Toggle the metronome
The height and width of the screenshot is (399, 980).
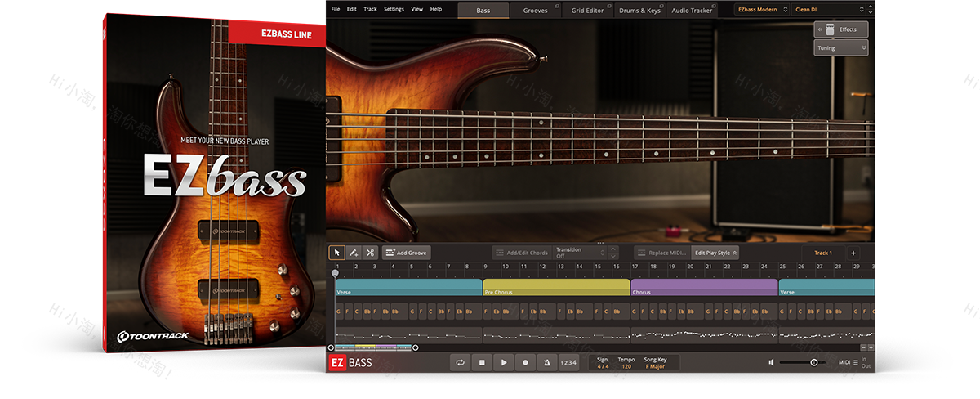[546, 362]
